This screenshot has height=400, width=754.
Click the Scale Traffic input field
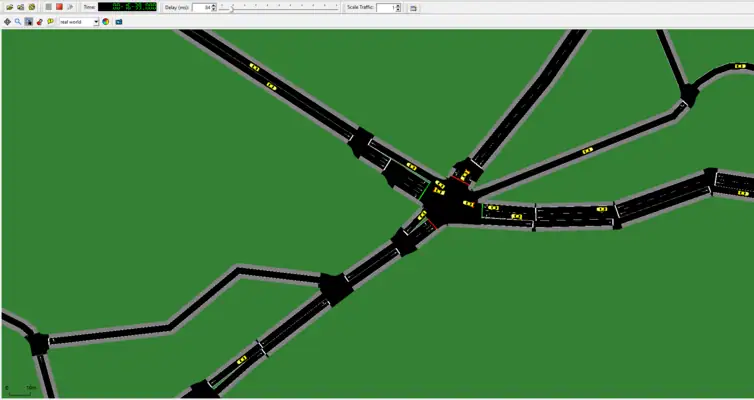coord(384,7)
